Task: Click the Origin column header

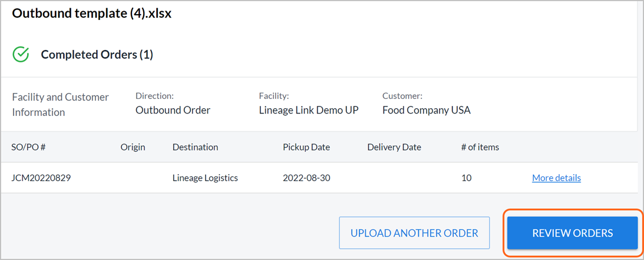Action: click(x=133, y=147)
